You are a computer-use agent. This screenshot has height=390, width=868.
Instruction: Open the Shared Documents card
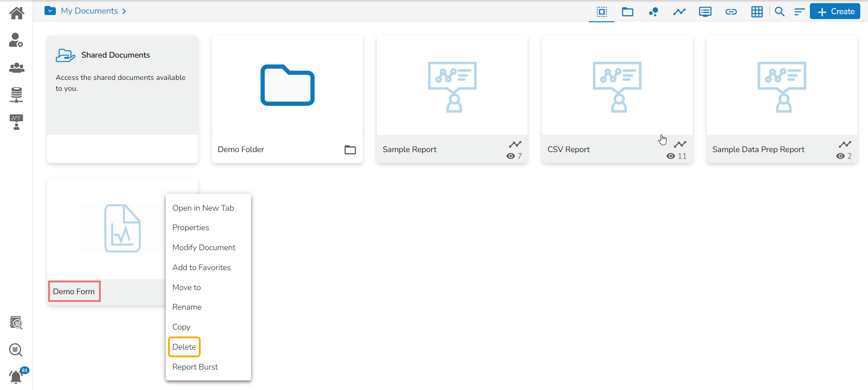(123, 85)
